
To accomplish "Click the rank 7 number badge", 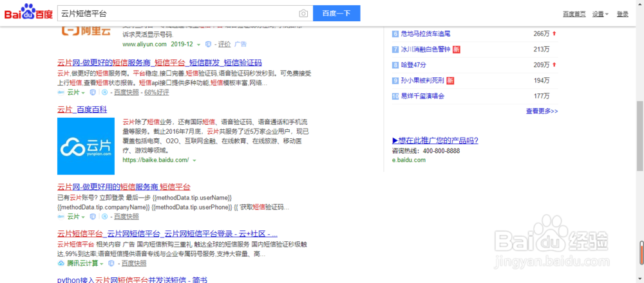I will coord(395,50).
